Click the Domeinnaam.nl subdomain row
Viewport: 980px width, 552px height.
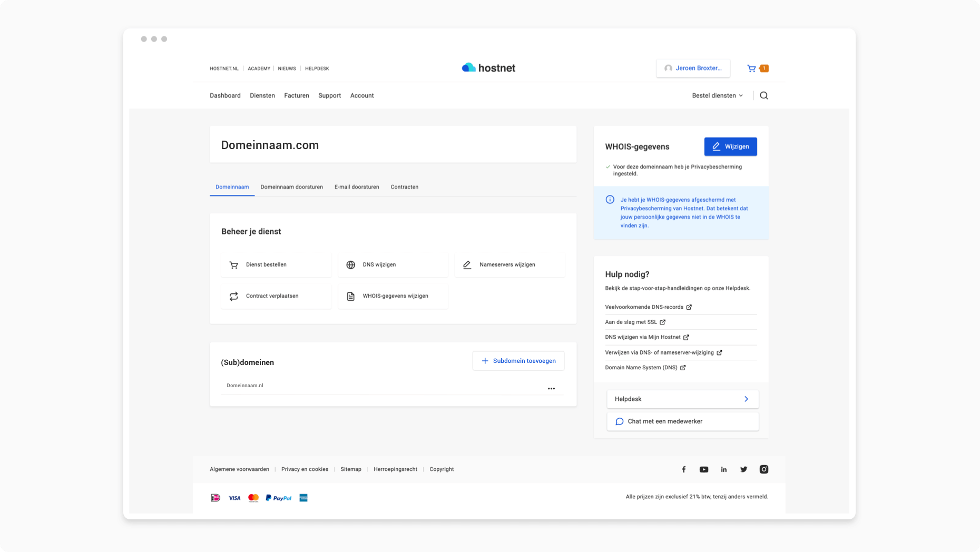click(393, 386)
